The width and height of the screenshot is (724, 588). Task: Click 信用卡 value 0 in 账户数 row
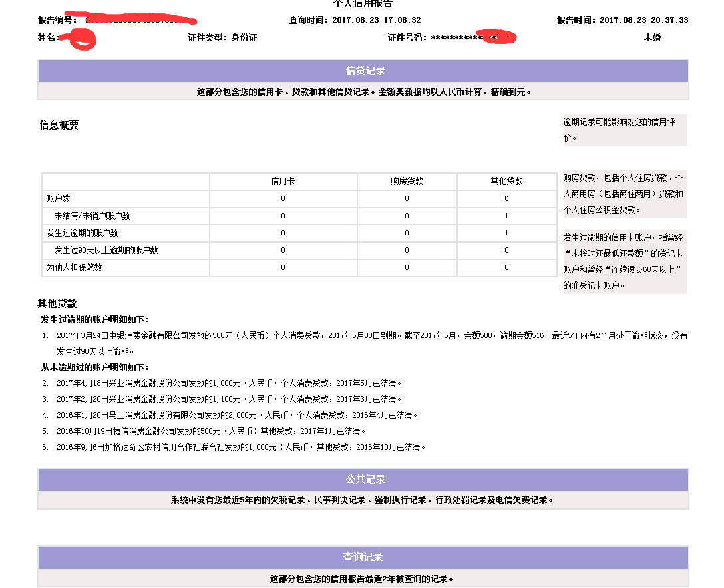(283, 198)
